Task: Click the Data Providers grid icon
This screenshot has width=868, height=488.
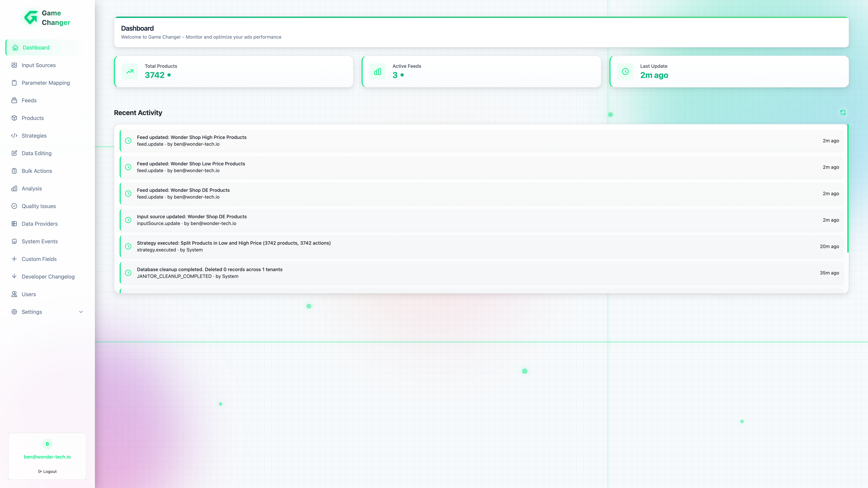Action: pos(14,224)
